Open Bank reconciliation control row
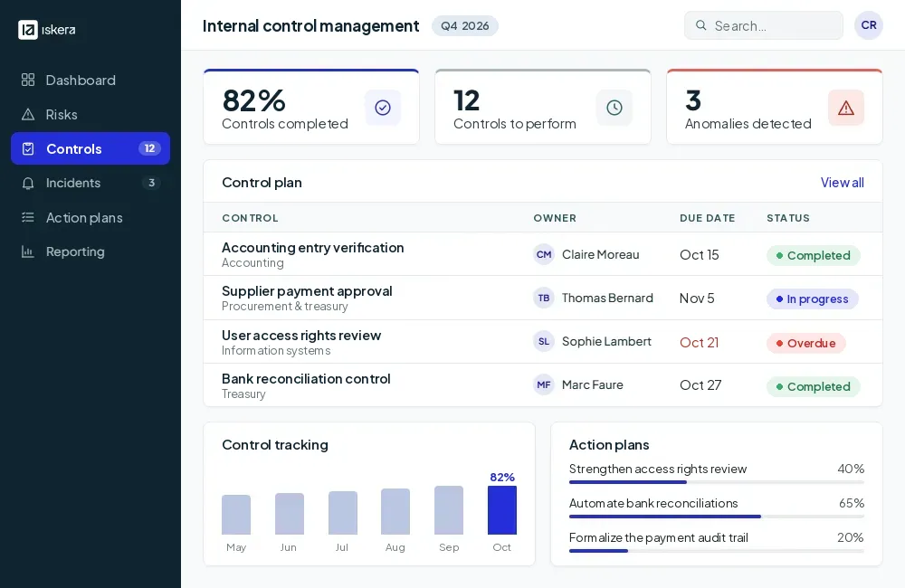This screenshot has height=588, width=905. click(542, 384)
